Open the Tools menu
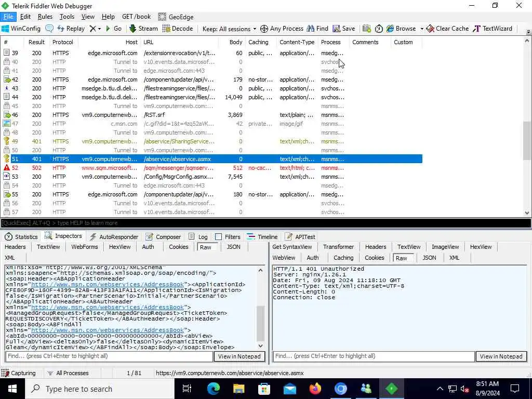This screenshot has width=532, height=399. pos(67,17)
